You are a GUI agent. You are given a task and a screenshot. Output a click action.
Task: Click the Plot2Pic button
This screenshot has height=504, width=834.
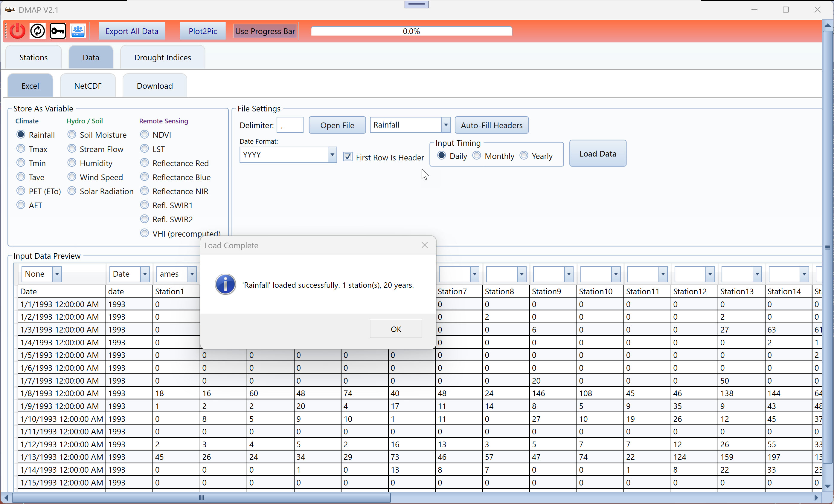(x=203, y=31)
